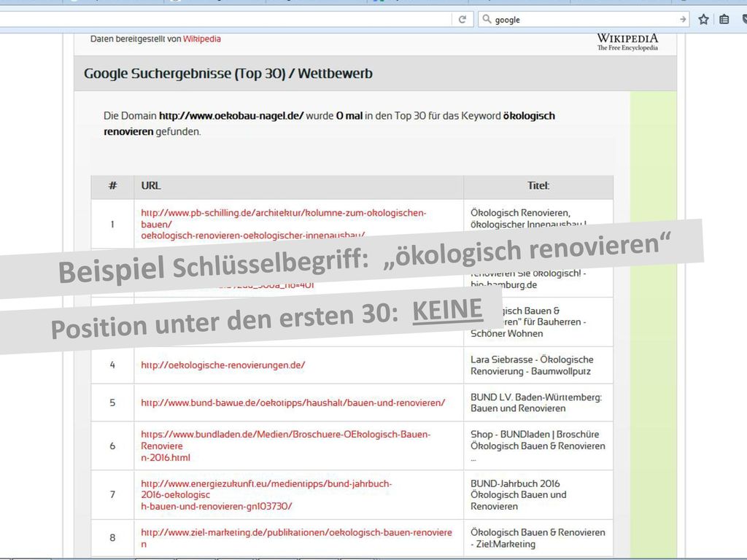Click the Wikipedia Free Encyclopedia logo
The image size is (747, 560).
tap(627, 42)
